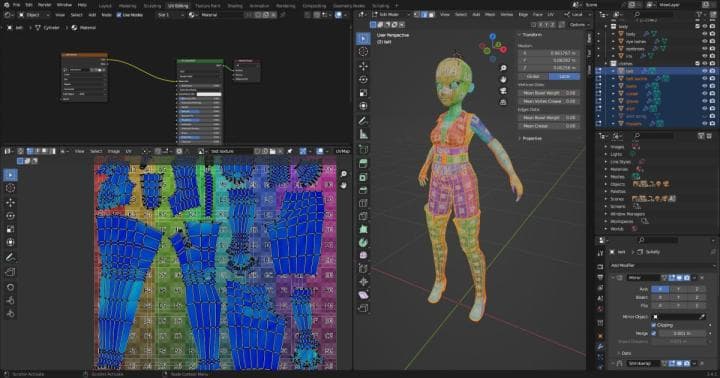The height and width of the screenshot is (378, 720).
Task: Open the Render menu in the top bar
Action: 45,5
